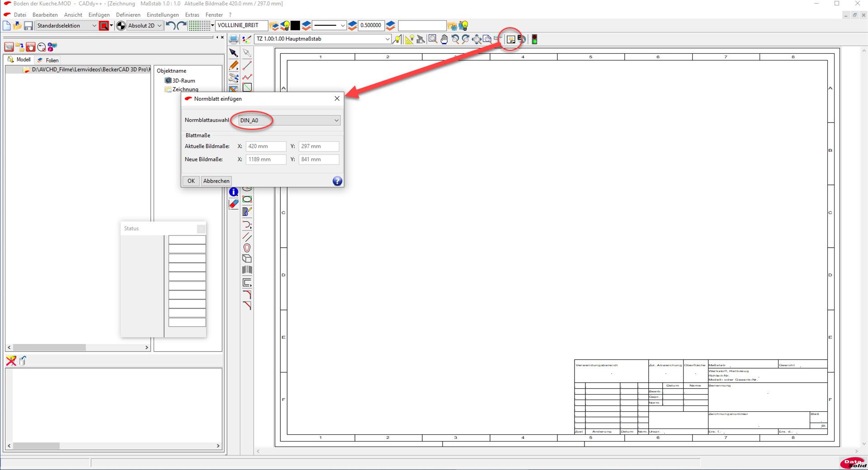Select the pencil drawing tool

point(234,66)
